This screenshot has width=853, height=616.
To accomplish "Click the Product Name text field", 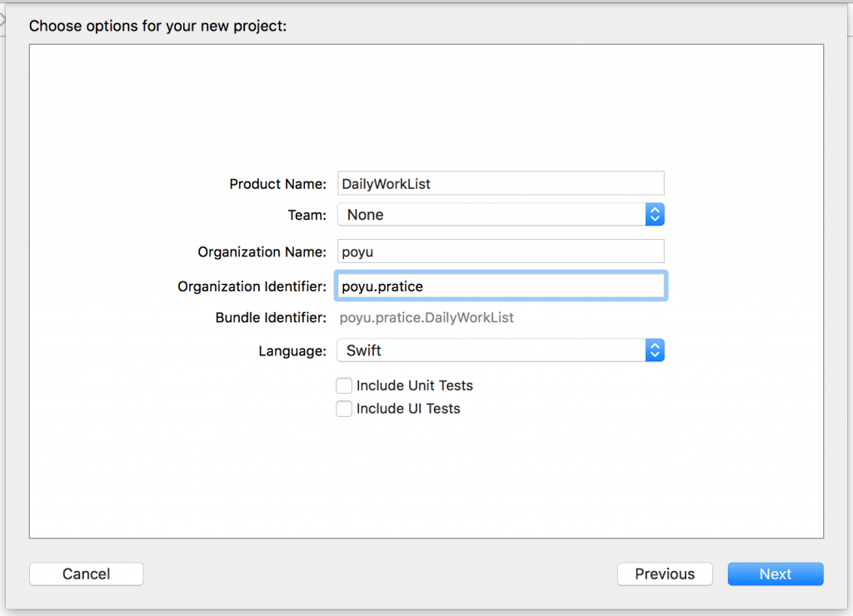I will (500, 183).
